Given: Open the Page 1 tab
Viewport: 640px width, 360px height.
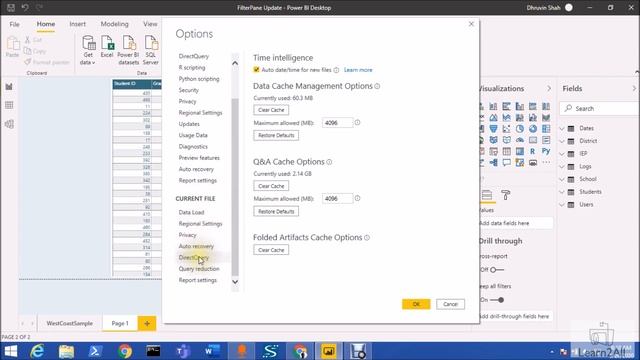Looking at the screenshot, I should [120, 323].
